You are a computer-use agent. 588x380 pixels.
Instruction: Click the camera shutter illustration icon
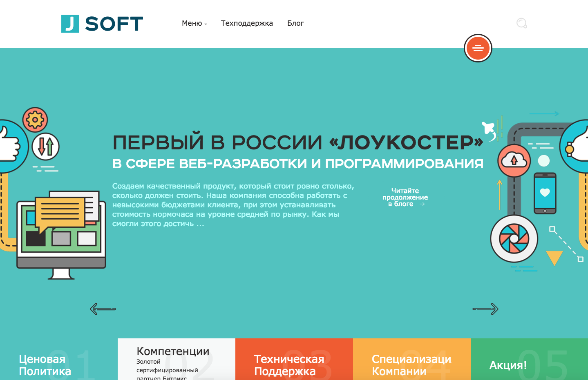coord(514,238)
